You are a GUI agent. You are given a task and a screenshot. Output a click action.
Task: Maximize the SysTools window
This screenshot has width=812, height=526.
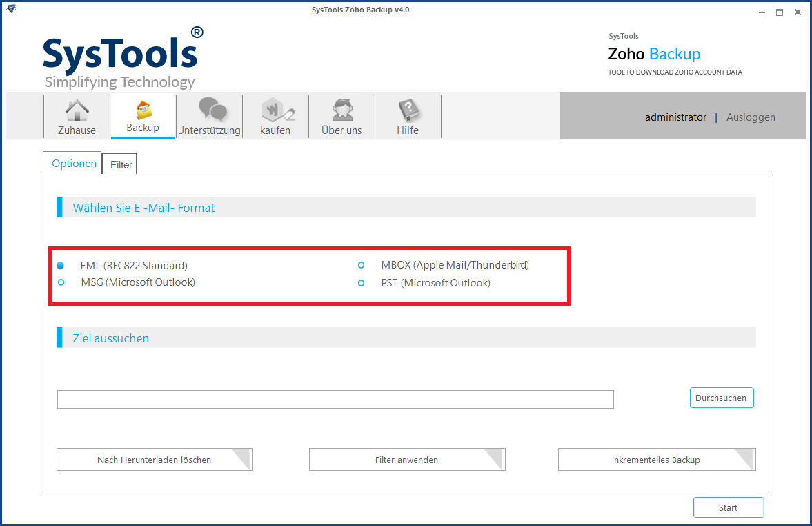click(x=780, y=12)
